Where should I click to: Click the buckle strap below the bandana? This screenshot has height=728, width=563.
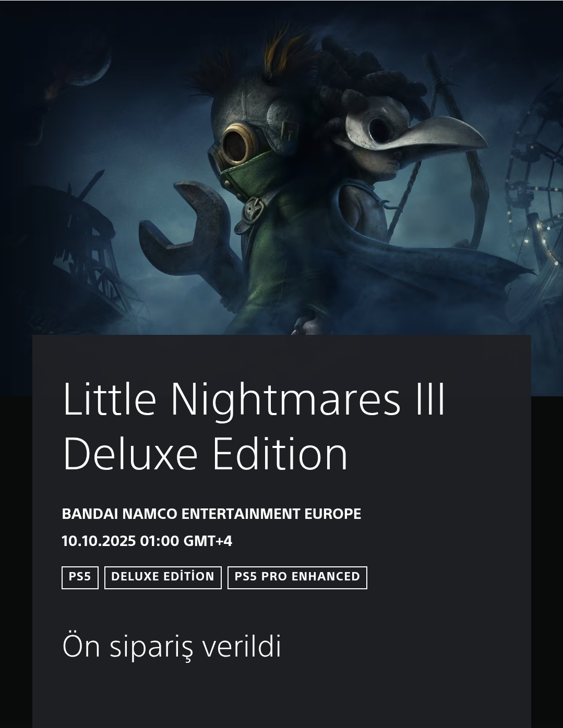tap(254, 208)
